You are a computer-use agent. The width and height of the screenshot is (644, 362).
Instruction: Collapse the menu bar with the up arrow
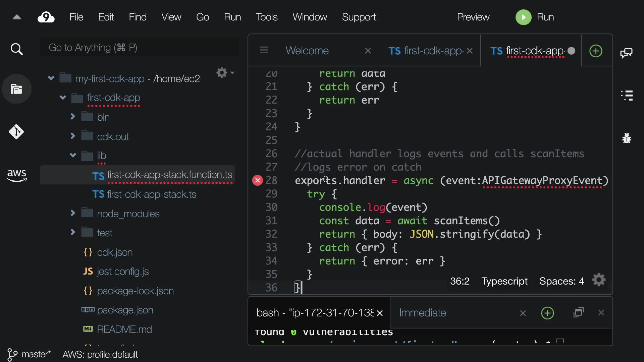tap(17, 17)
